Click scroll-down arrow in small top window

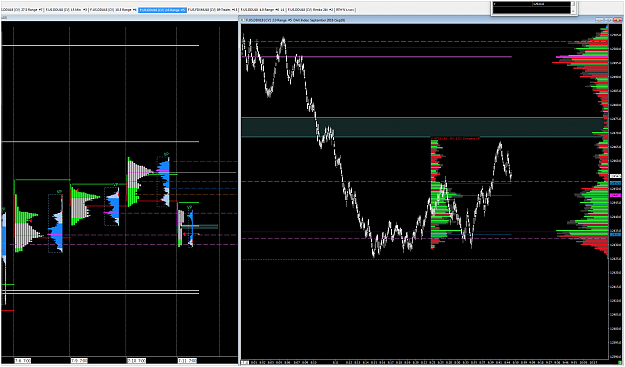[573, 11]
